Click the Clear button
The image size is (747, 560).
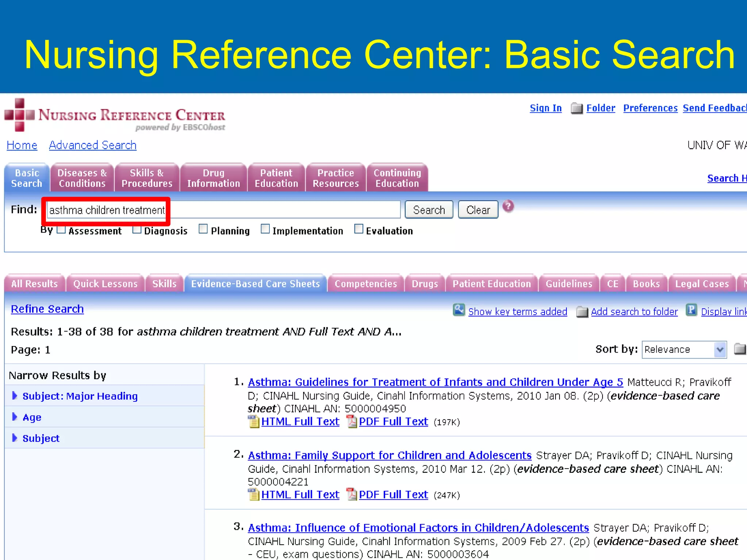tap(478, 210)
